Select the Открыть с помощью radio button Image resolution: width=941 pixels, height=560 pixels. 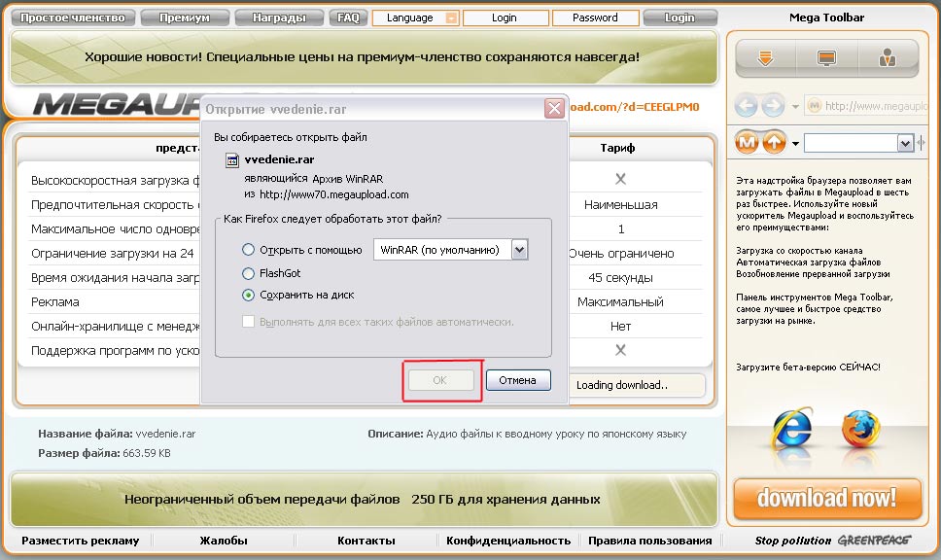click(248, 250)
